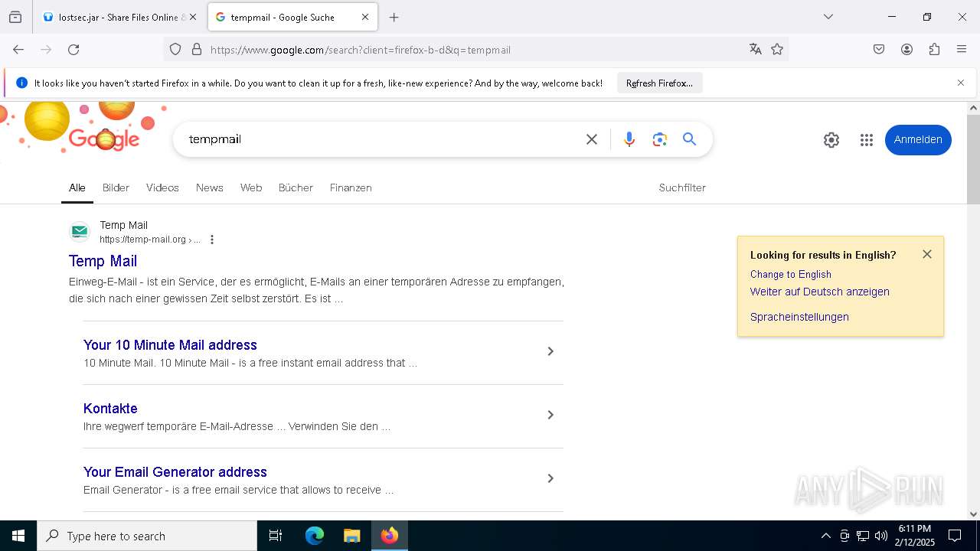
Task: Close the English results prompt
Action: click(927, 254)
